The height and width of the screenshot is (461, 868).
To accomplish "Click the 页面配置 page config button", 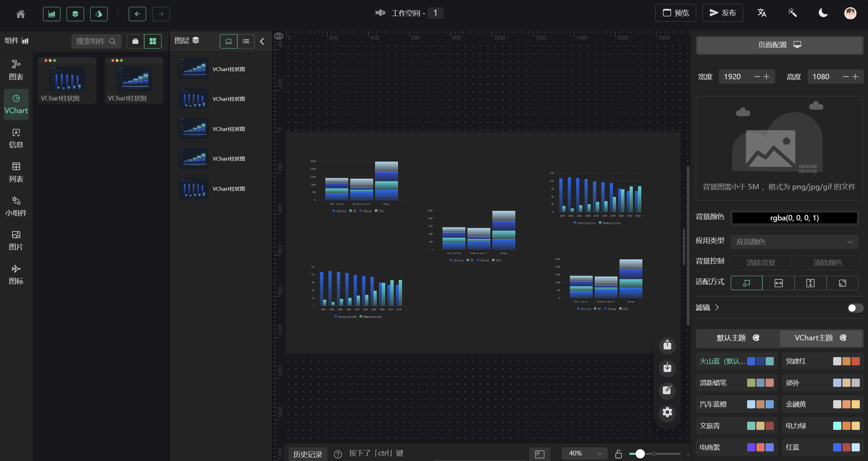I will pos(780,45).
